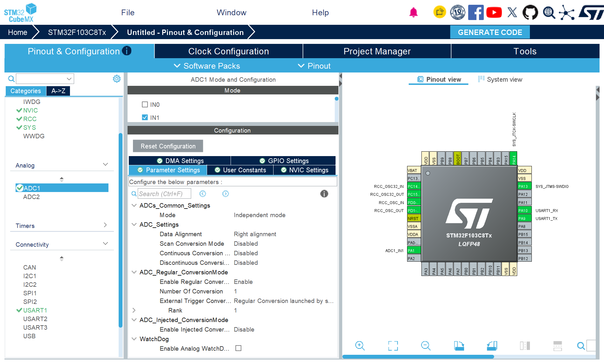
Task: Open the Software Packs dropdown
Action: click(x=207, y=66)
